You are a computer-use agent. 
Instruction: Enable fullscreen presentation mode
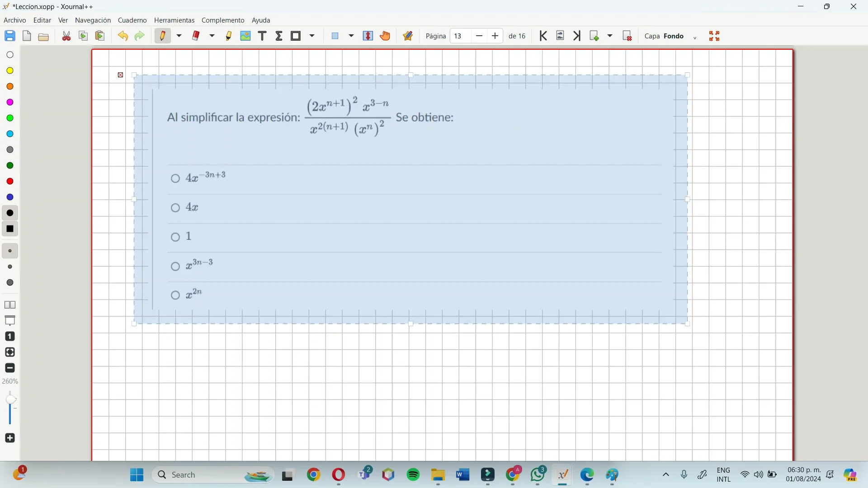714,36
